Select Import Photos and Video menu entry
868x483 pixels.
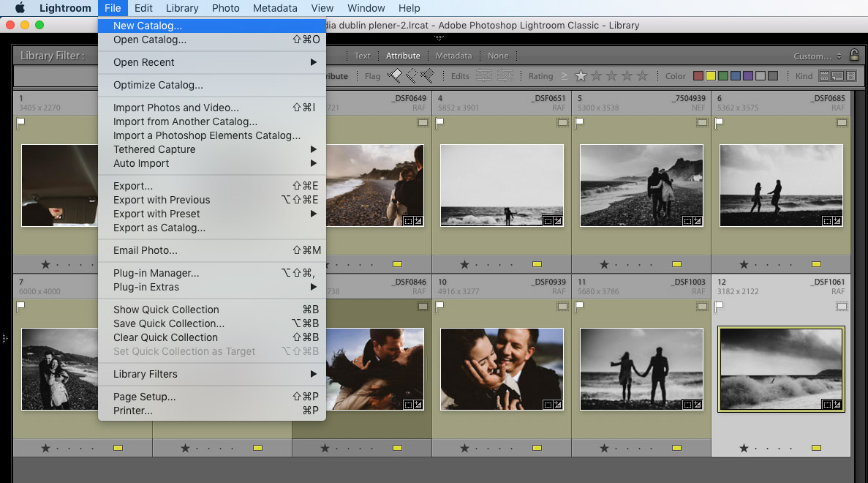click(176, 108)
